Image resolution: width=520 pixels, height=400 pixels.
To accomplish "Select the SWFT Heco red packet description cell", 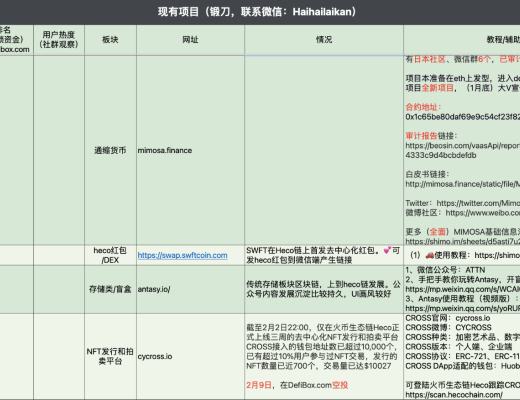I will point(324,255).
